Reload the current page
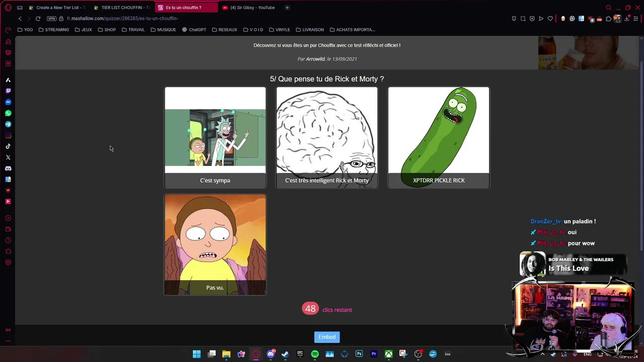The width and height of the screenshot is (644, 362). (38, 19)
